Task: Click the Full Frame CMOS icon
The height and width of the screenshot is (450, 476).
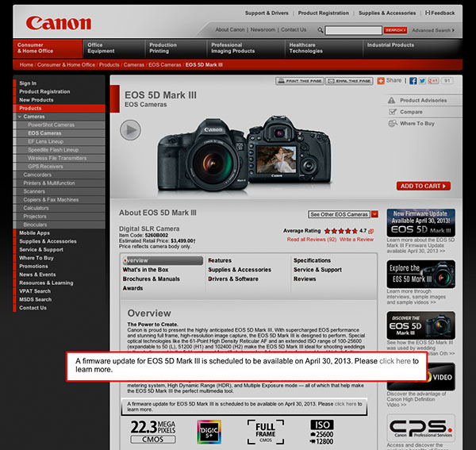Action: click(266, 432)
